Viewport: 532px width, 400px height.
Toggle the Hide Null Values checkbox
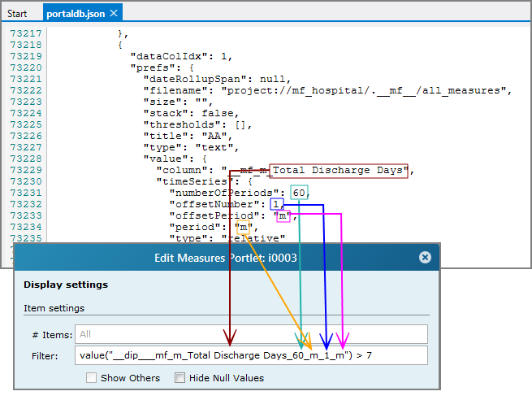point(179,378)
